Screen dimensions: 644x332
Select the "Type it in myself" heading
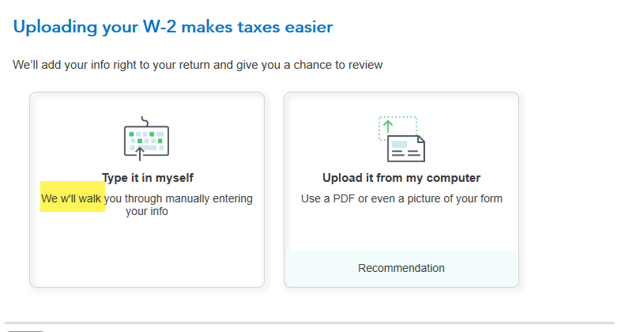coord(148,178)
